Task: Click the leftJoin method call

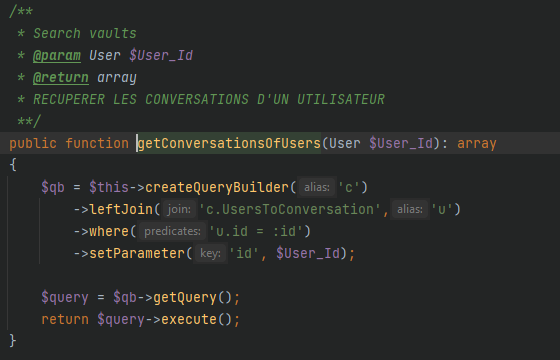Action: [121, 210]
